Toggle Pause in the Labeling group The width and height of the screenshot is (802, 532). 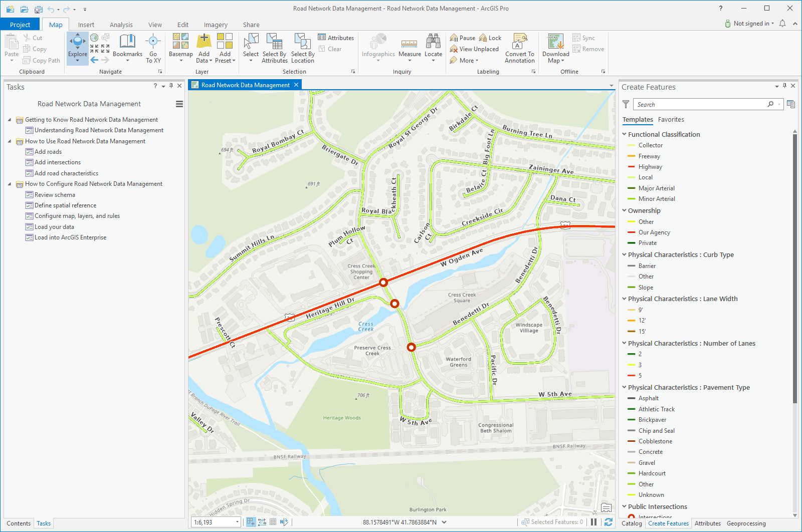(x=462, y=37)
